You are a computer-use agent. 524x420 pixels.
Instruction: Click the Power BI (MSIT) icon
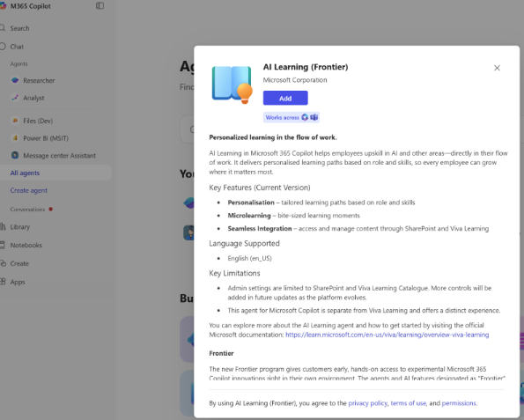pos(15,138)
